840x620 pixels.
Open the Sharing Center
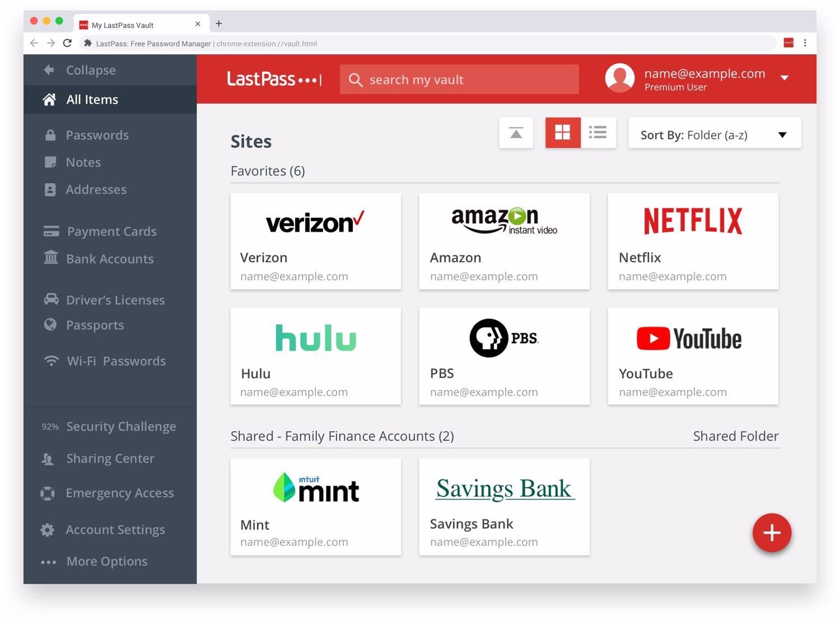pyautogui.click(x=110, y=458)
